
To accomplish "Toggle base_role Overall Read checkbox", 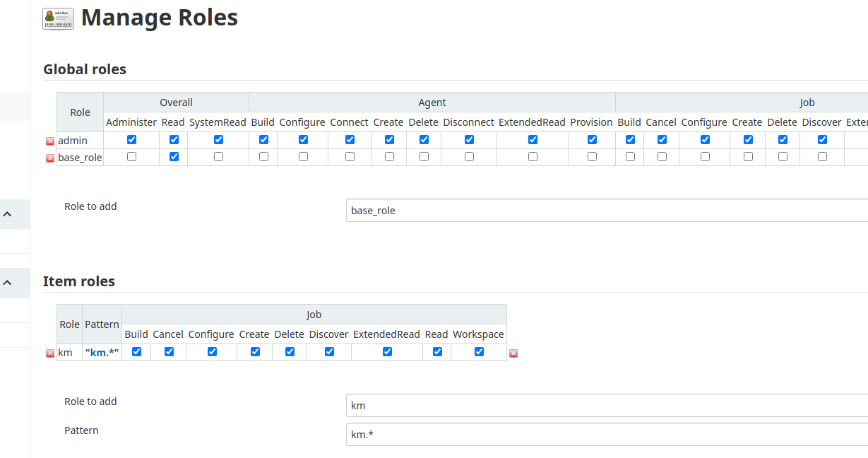I will (174, 157).
